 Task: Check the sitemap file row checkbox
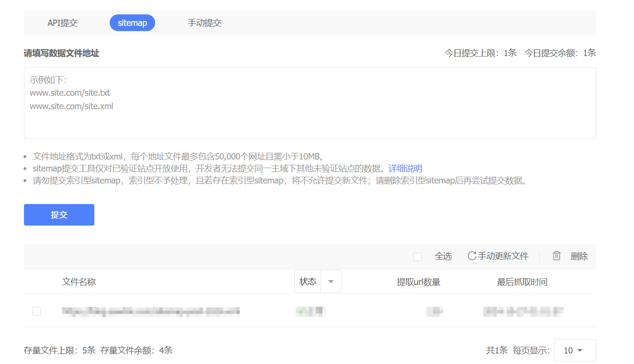click(x=36, y=311)
